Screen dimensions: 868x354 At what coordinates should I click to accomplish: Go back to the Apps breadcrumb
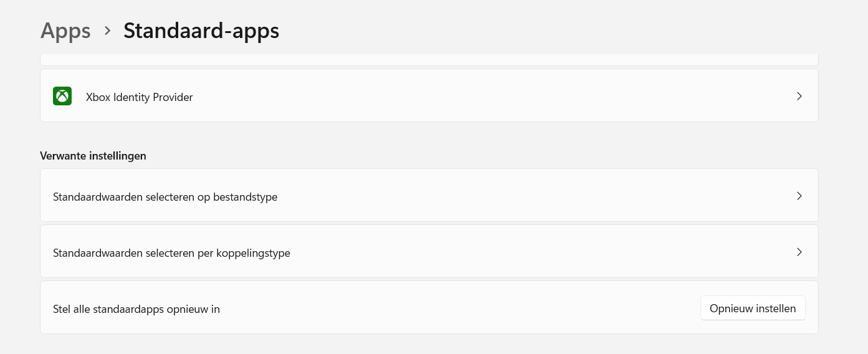[65, 31]
